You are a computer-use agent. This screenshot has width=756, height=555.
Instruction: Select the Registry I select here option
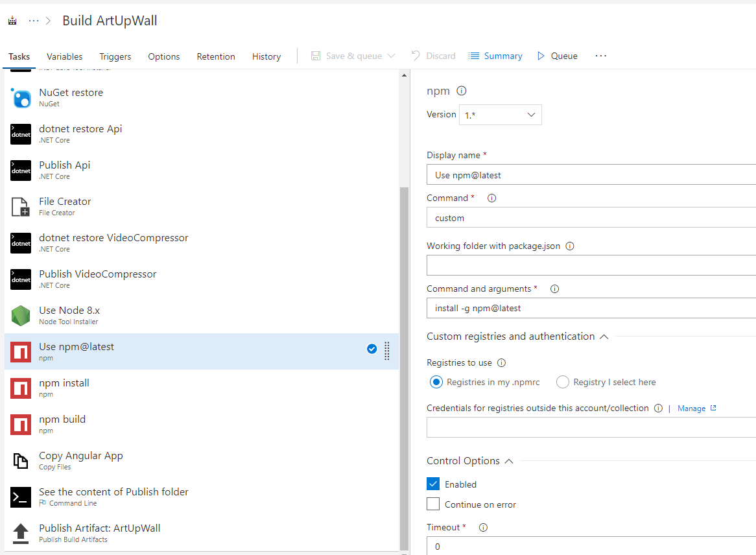(x=563, y=383)
